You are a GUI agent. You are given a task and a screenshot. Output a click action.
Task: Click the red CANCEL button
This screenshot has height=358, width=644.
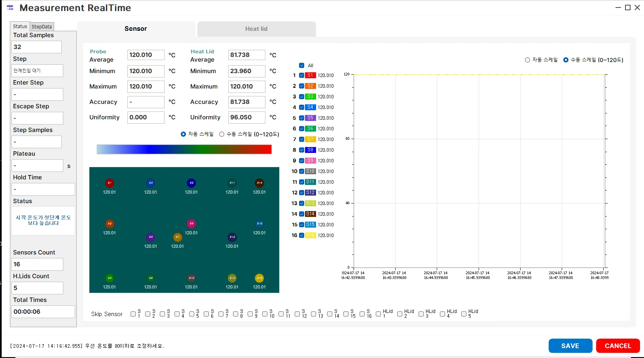(618, 346)
